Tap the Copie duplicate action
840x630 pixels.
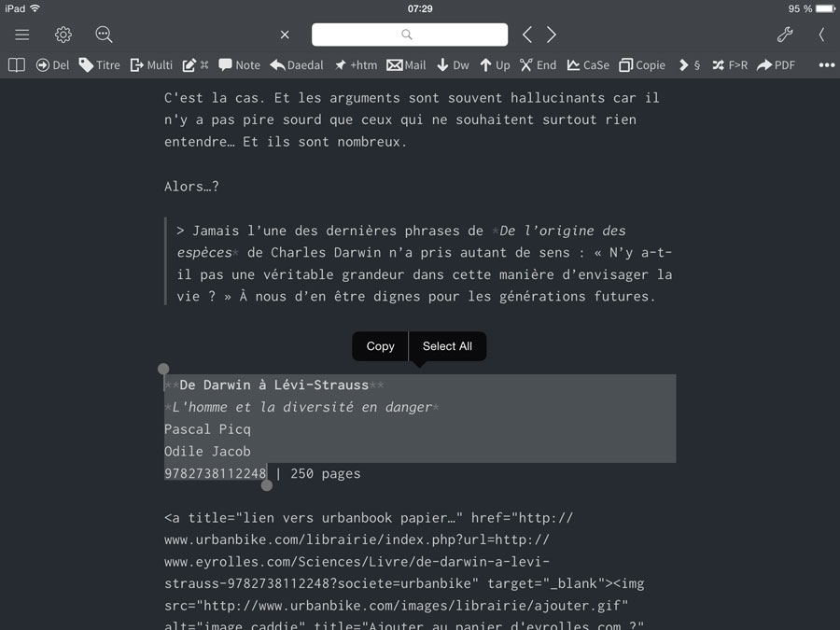click(x=642, y=65)
